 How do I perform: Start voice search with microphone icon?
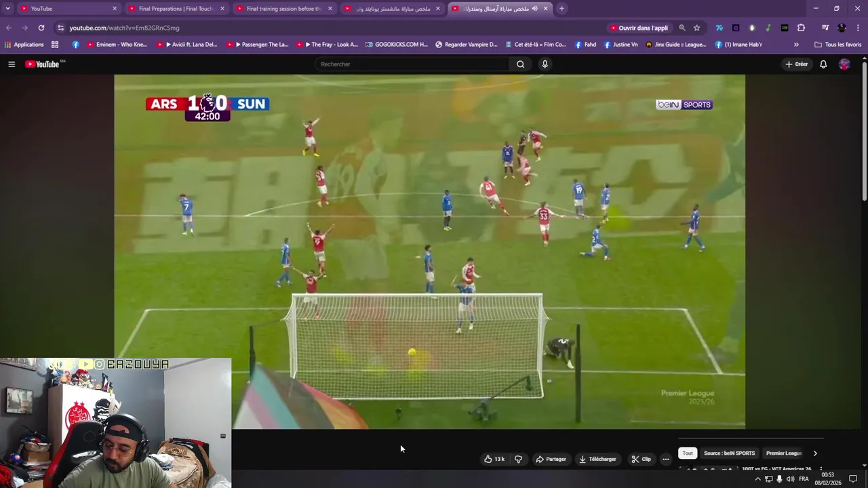pyautogui.click(x=545, y=64)
